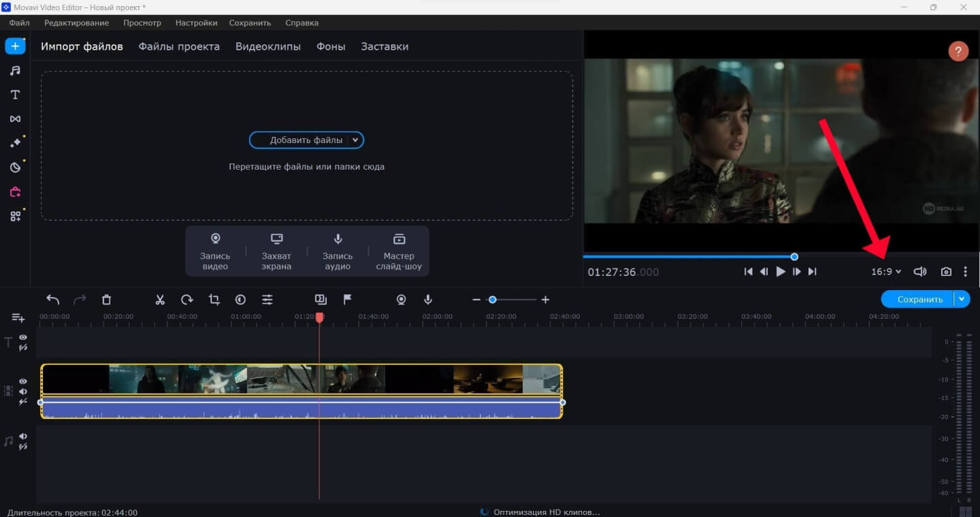The image size is (980, 517).
Task: Expand the Save button dropdown arrow
Action: click(x=962, y=299)
